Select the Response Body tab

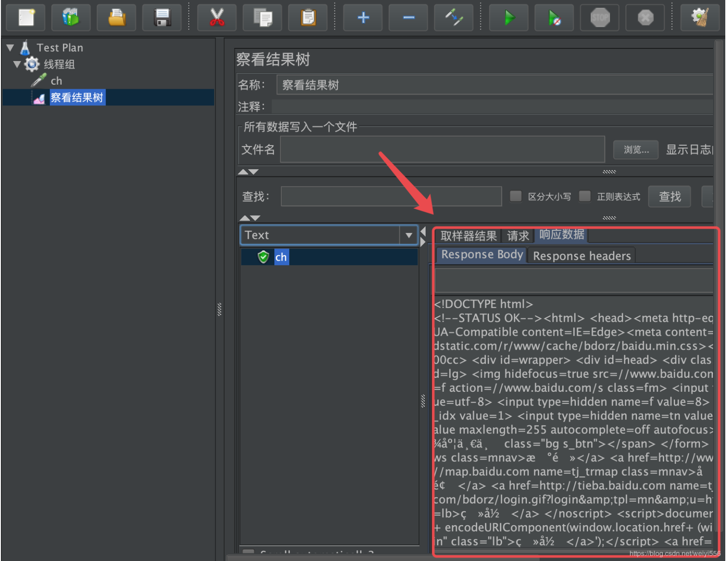coord(482,255)
